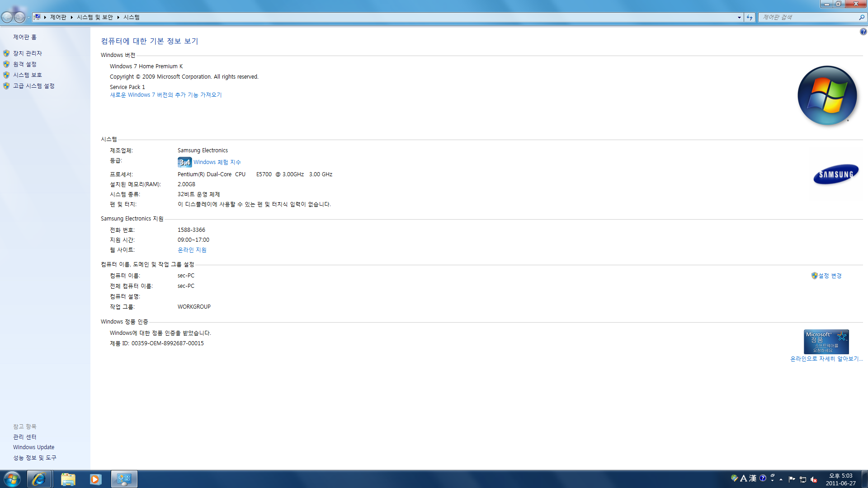
Task: Click the Windows Start orb
Action: pos(12,479)
